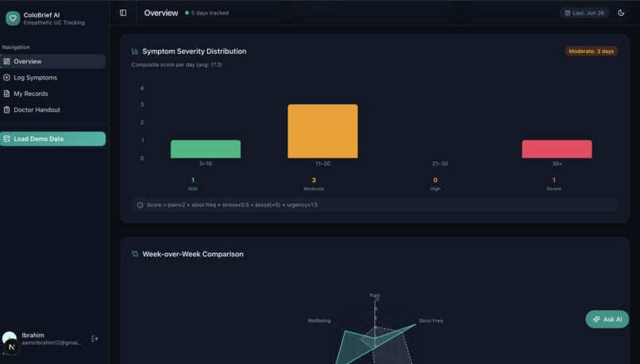The image size is (640, 364).
Task: Select the orange 11–20 Moderate bar
Action: click(x=323, y=132)
